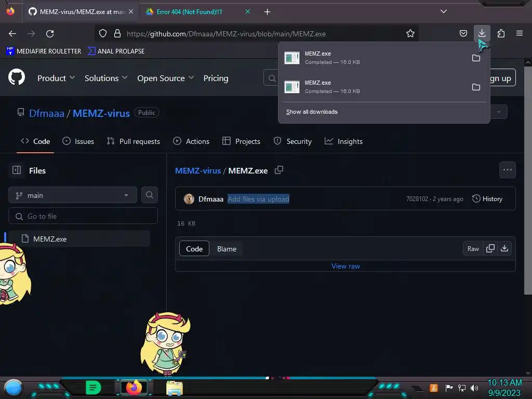This screenshot has height=399, width=532.
Task: Click the padlock site info icon
Action: [117, 33]
